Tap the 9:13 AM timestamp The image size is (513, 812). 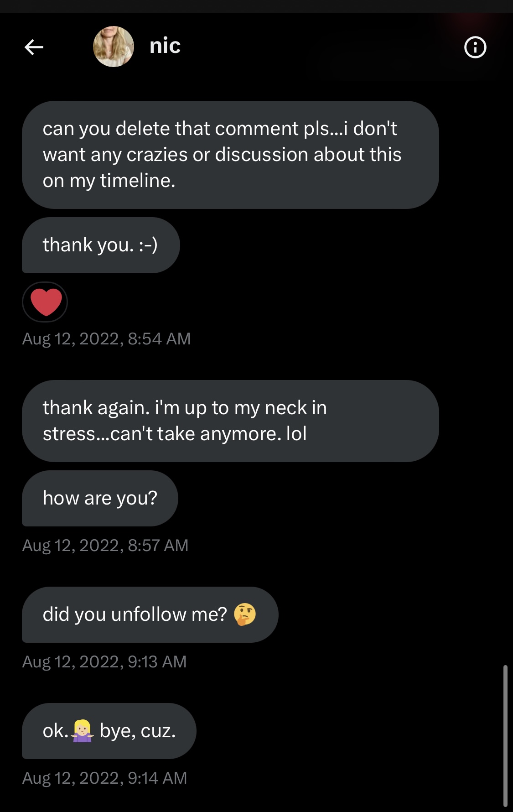point(104,662)
